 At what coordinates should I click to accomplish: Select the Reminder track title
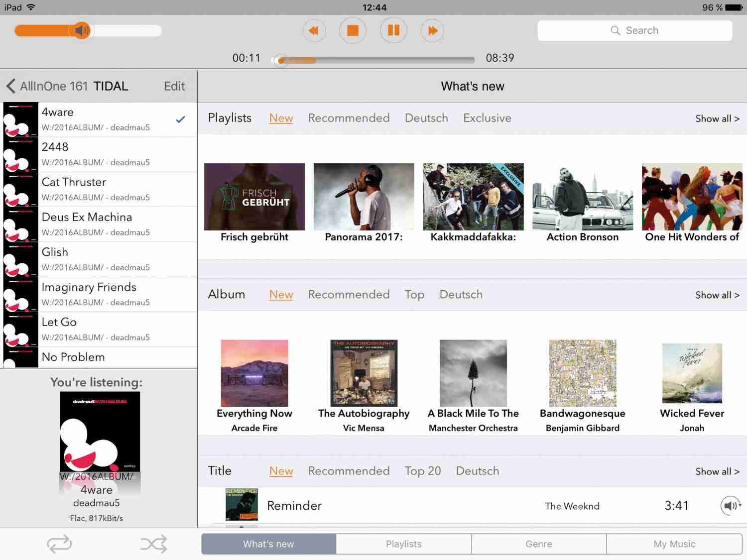(x=294, y=506)
